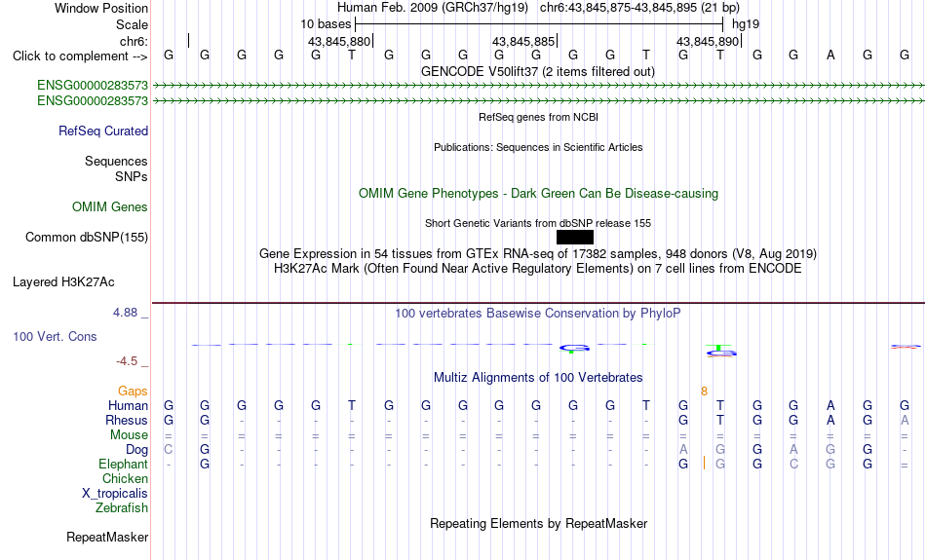This screenshot has height=560, width=926.
Task: Select the Rhesus species row label
Action: tap(127, 420)
